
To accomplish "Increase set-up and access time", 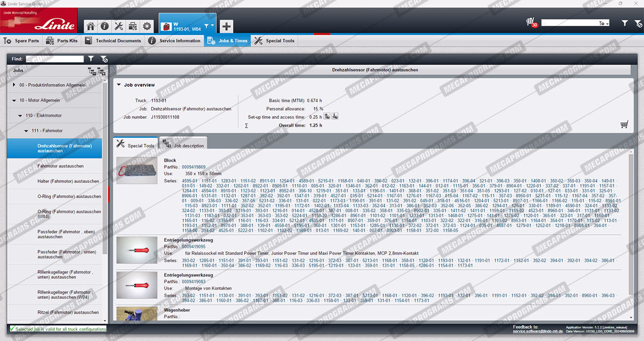I will click(x=327, y=116).
